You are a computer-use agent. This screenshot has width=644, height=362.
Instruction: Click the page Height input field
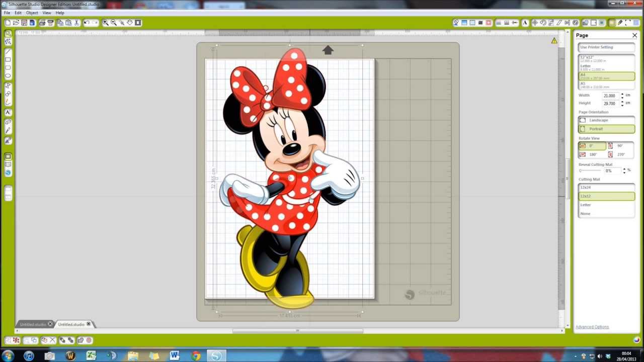pos(611,104)
